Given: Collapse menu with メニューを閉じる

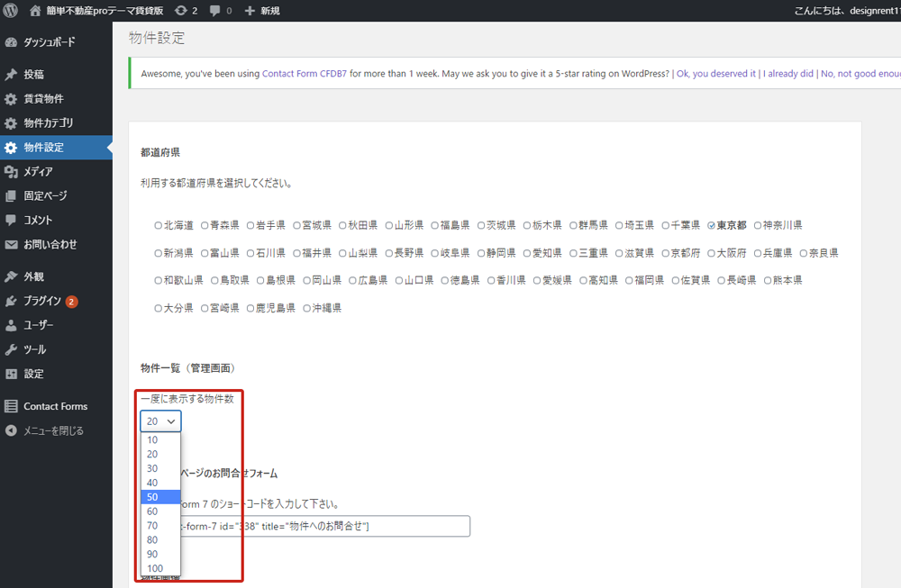Looking at the screenshot, I should coord(53,430).
